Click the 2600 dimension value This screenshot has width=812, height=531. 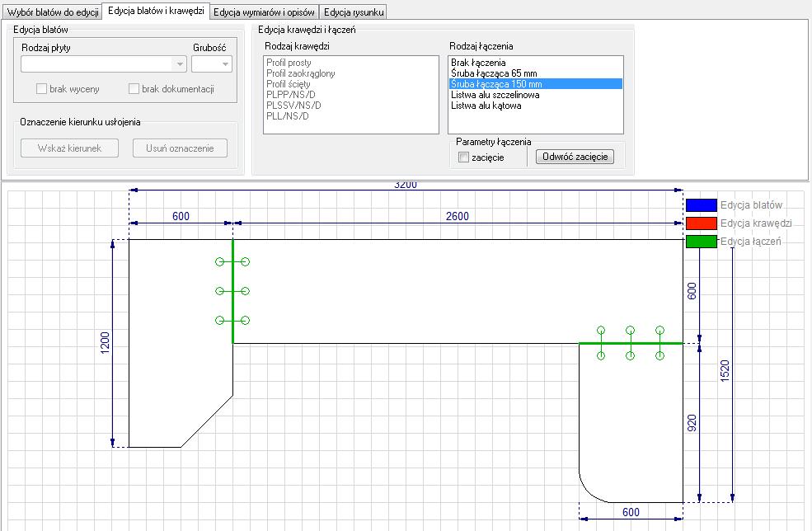click(458, 217)
